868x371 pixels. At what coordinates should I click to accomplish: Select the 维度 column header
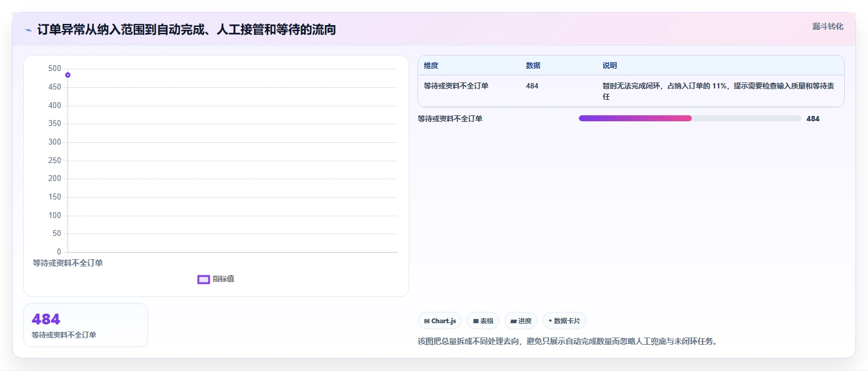pos(431,66)
